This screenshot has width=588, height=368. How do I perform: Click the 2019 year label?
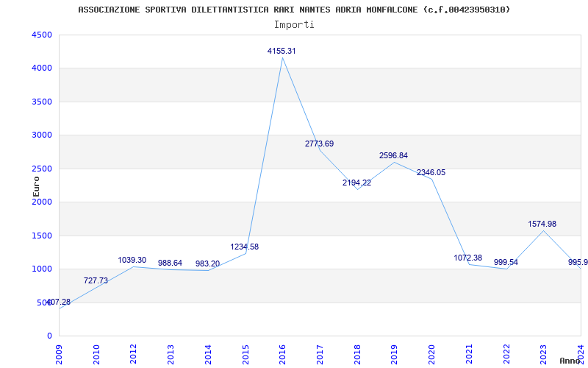pyautogui.click(x=394, y=354)
